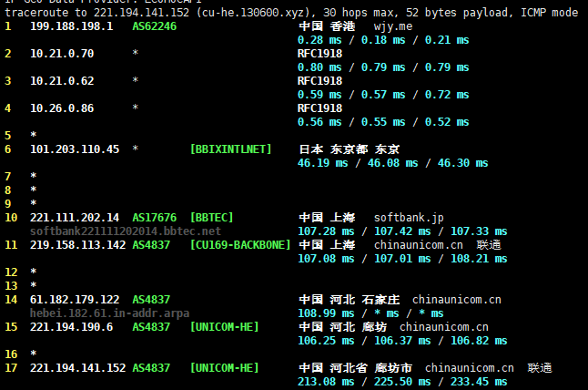Click AS4837 label in hop 11
The width and height of the screenshot is (588, 390).
coord(151,245)
